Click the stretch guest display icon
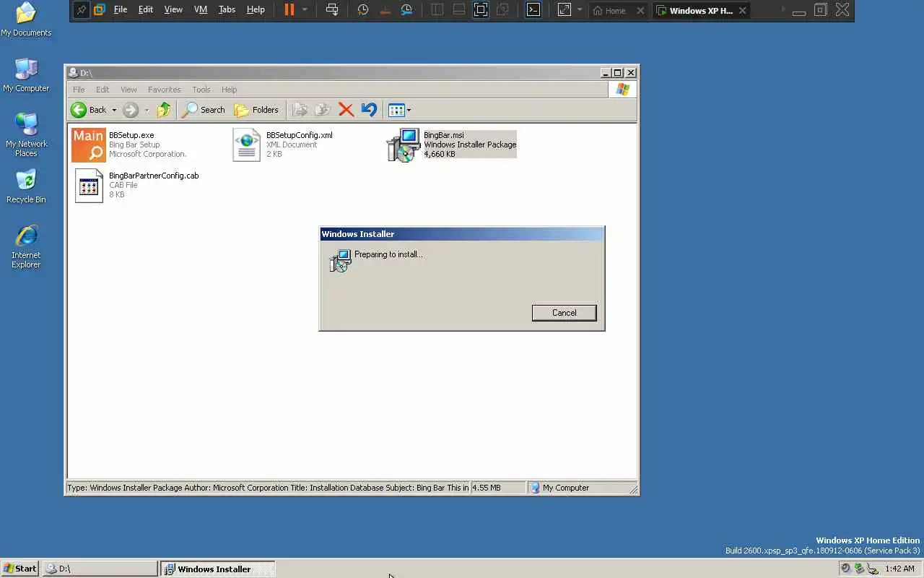Image resolution: width=924 pixels, height=578 pixels. point(565,10)
